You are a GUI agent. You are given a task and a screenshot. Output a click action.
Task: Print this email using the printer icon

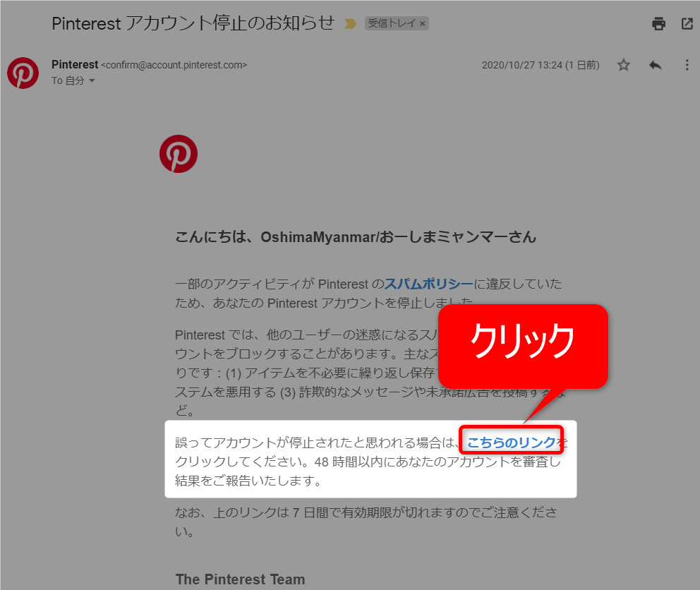coord(658,23)
